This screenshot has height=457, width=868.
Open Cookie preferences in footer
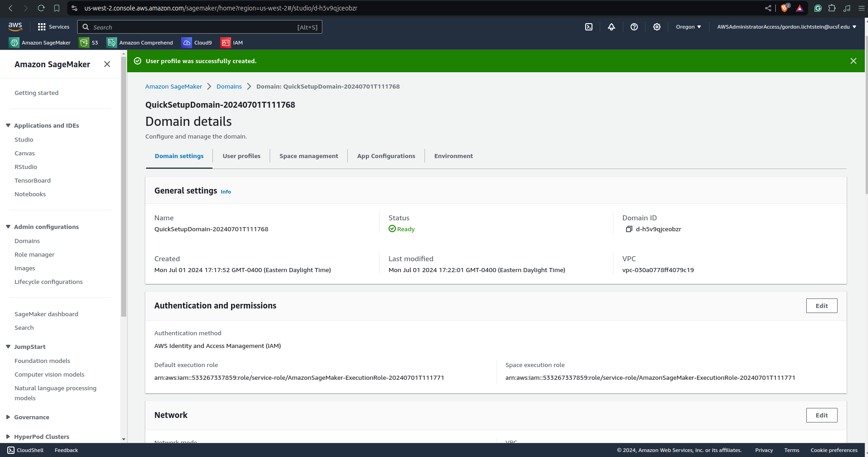click(834, 450)
